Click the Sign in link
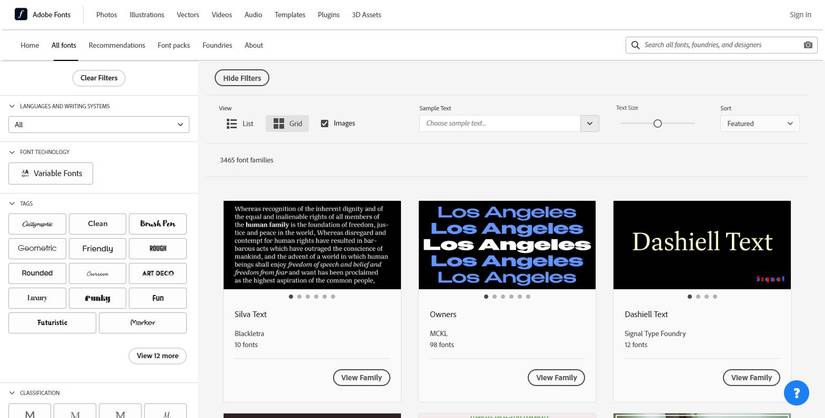825x418 pixels. [800, 15]
